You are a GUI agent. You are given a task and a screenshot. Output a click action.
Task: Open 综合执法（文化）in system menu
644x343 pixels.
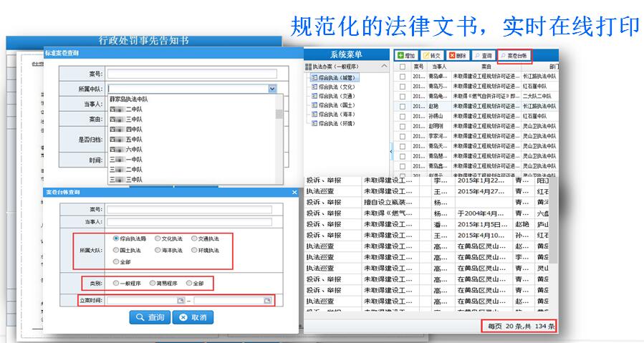tap(337, 86)
